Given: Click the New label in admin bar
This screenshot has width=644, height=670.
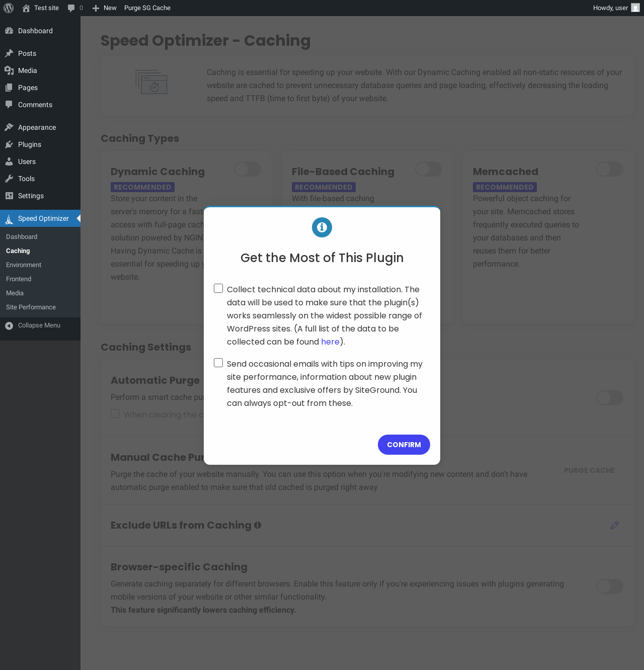Looking at the screenshot, I should coord(110,8).
